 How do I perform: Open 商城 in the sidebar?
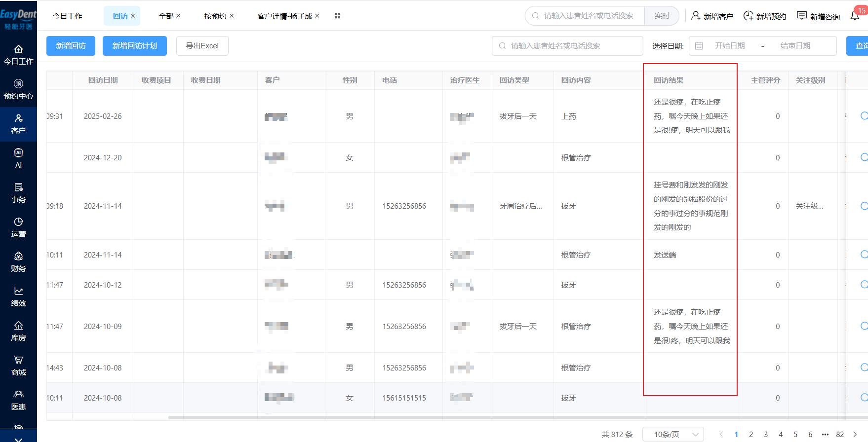[x=18, y=366]
